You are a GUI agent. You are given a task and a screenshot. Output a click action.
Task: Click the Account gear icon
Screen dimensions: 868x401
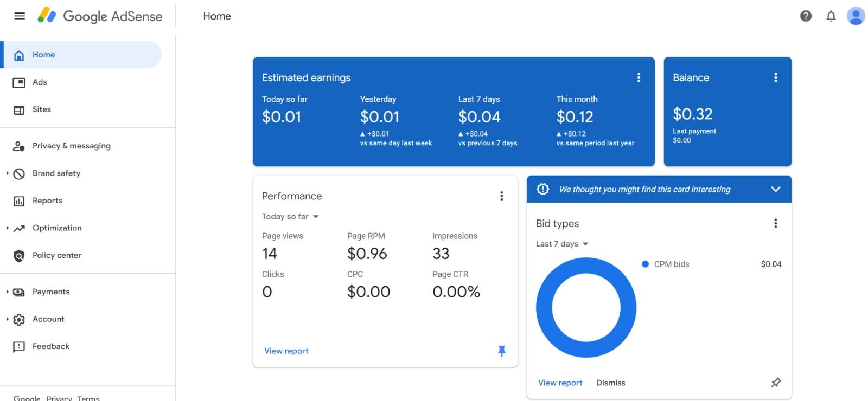click(19, 320)
